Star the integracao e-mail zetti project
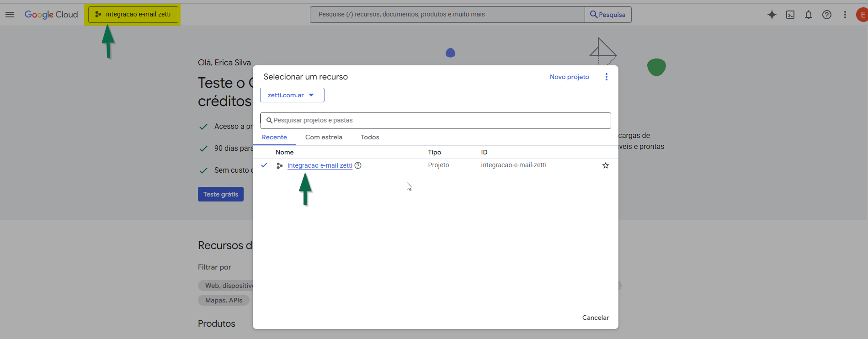Viewport: 868px width, 339px height. 605,165
